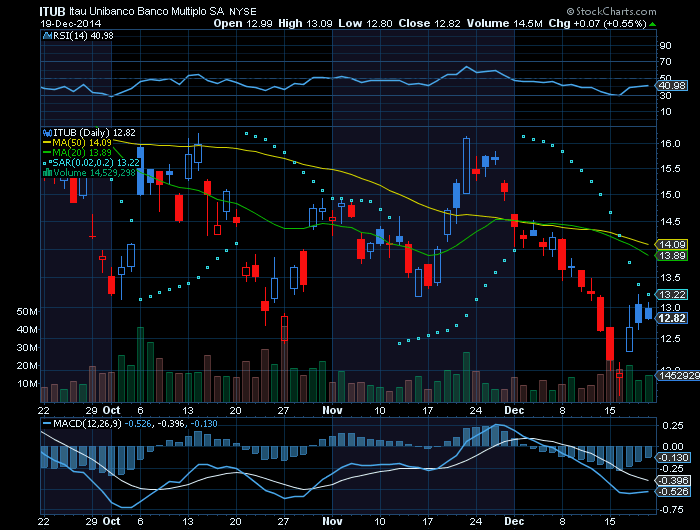Click the 40.98 RSI axis value tag
The width and height of the screenshot is (700, 530).
coord(672,85)
